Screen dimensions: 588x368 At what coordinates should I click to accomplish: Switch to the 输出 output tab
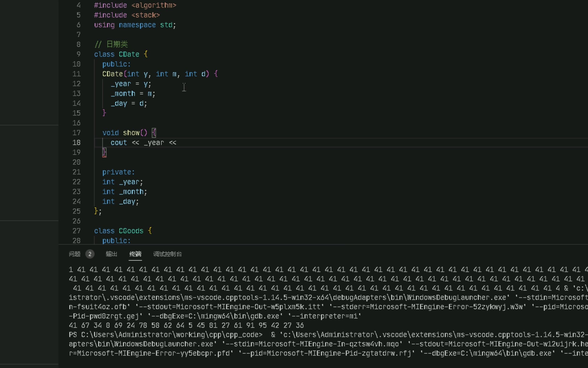[x=111, y=254]
